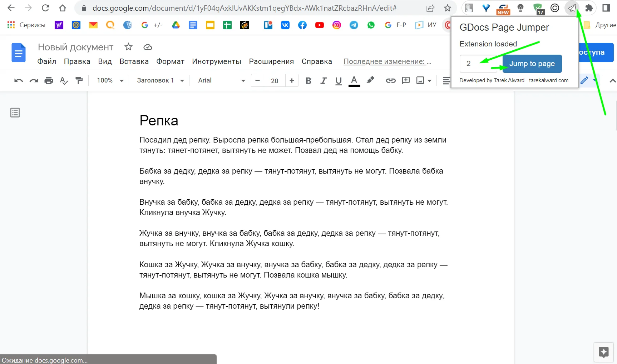Click the Print icon in toolbar
This screenshot has height=364, width=617.
click(x=49, y=81)
